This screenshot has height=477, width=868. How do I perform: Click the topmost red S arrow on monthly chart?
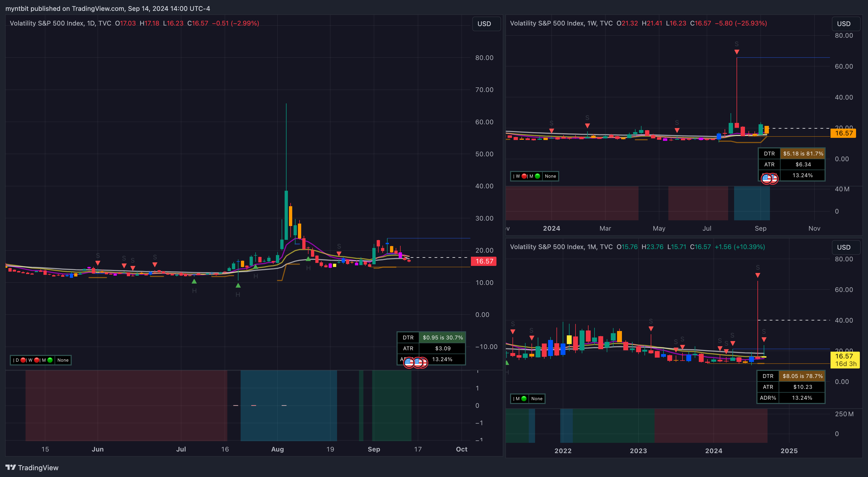click(757, 275)
